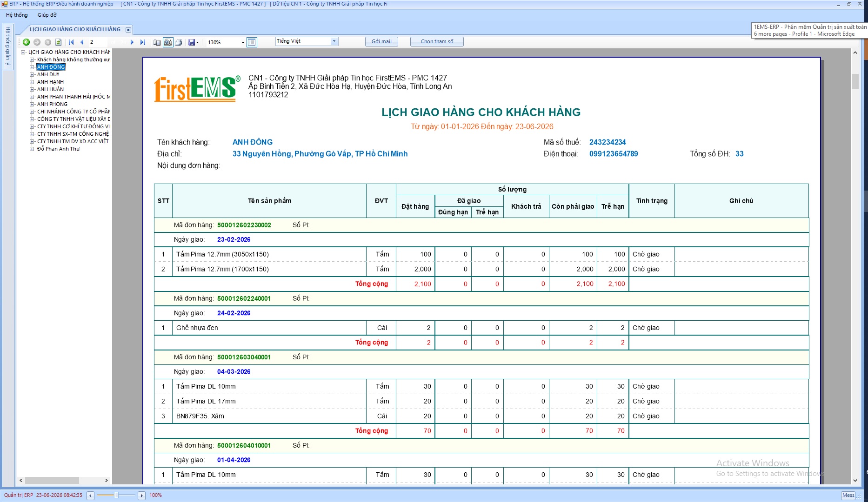Select CÔNG TY TNHH VẬT LIỆU XÂY item
868x502 pixels.
point(73,119)
